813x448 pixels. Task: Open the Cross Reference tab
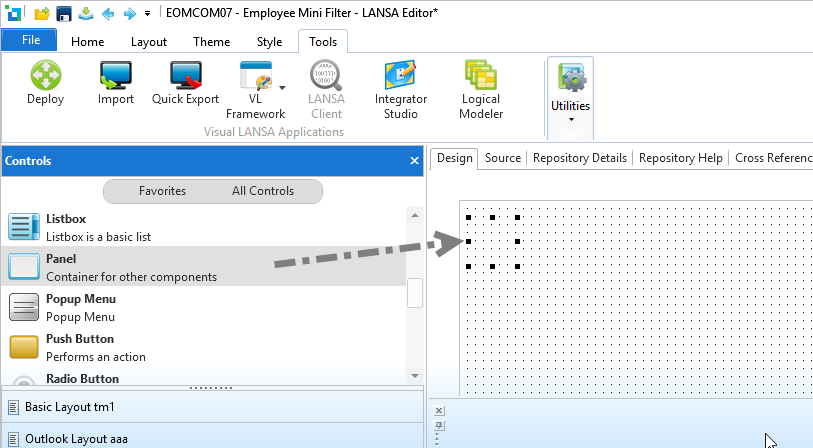[x=773, y=158]
